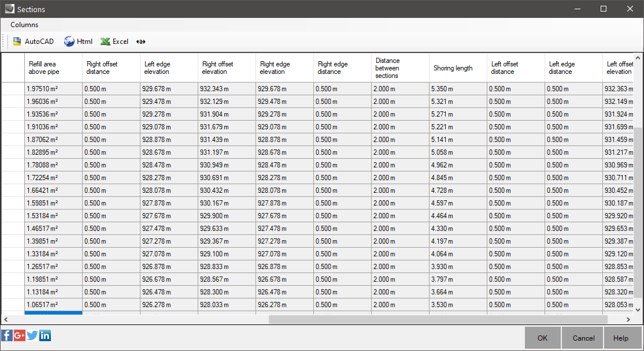The height and width of the screenshot is (351, 644).
Task: Click right offset elevation 929.100 m
Action: pyautogui.click(x=227, y=254)
